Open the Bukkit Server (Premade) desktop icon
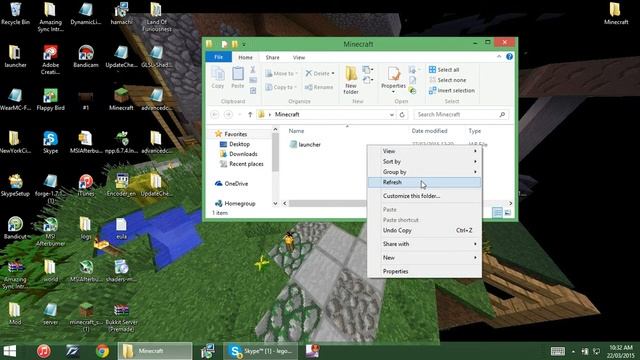Viewport: 640px width, 360px height. (x=121, y=318)
